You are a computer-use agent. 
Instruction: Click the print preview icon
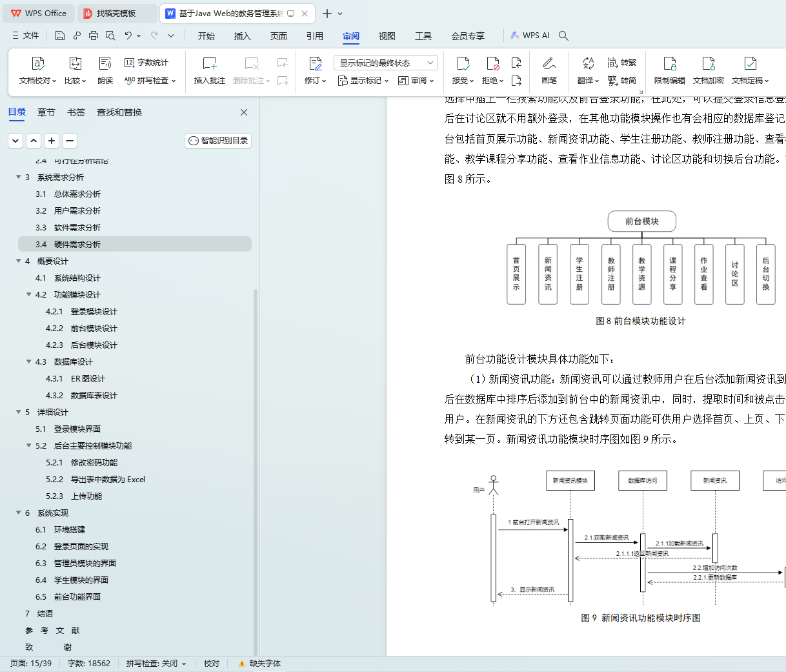(x=110, y=36)
